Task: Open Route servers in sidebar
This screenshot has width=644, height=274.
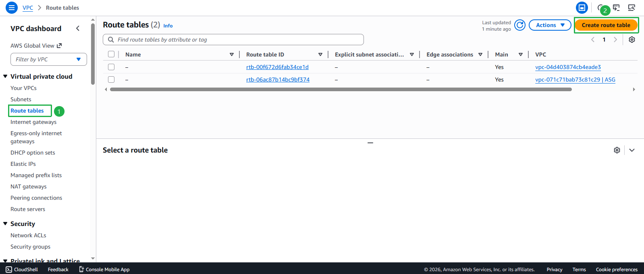Action: pyautogui.click(x=28, y=209)
